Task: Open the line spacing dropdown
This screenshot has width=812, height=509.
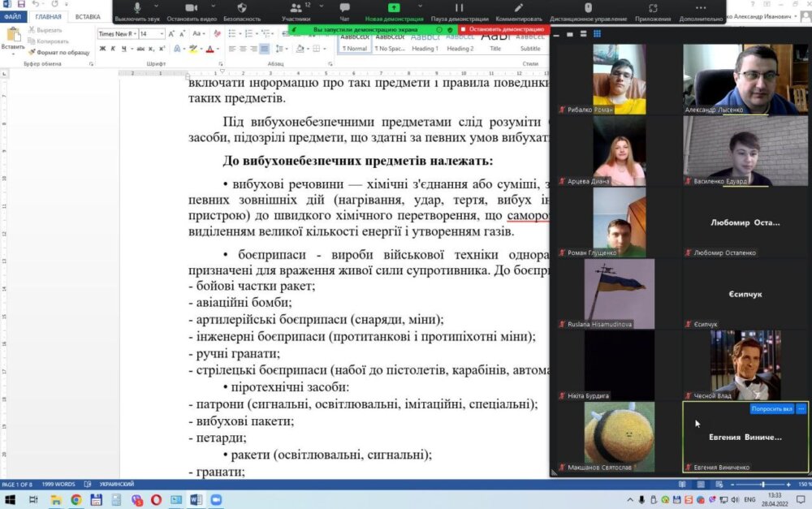Action: (280, 49)
